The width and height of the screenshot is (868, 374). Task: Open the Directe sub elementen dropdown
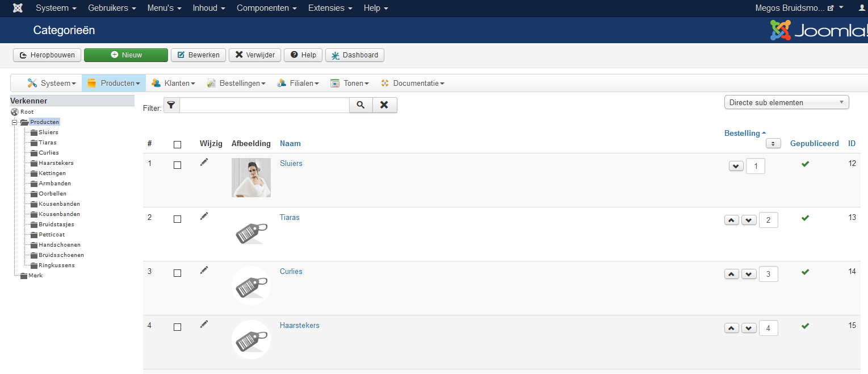pyautogui.click(x=786, y=102)
